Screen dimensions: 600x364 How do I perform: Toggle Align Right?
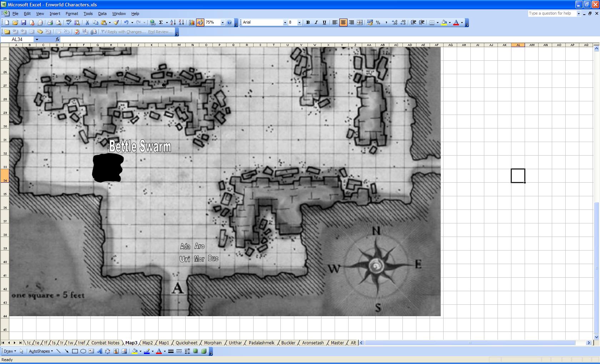tap(351, 22)
